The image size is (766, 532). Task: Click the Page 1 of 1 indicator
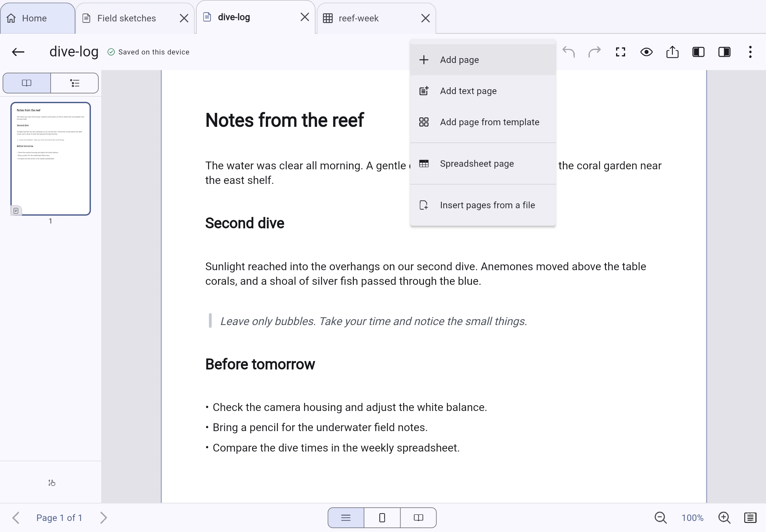[59, 518]
